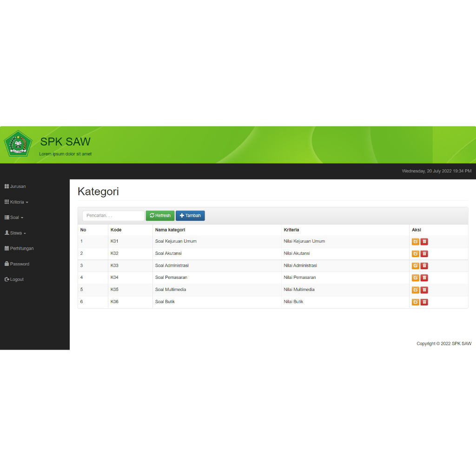Edit the K05 Soal Multimedia row
The width and height of the screenshot is (476, 476).
click(415, 290)
